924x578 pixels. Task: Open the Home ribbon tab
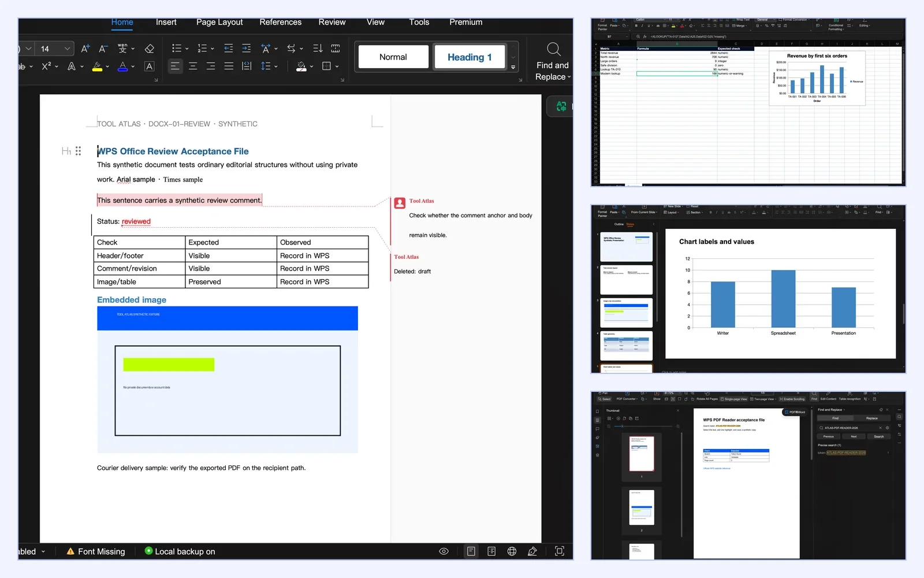pyautogui.click(x=122, y=22)
